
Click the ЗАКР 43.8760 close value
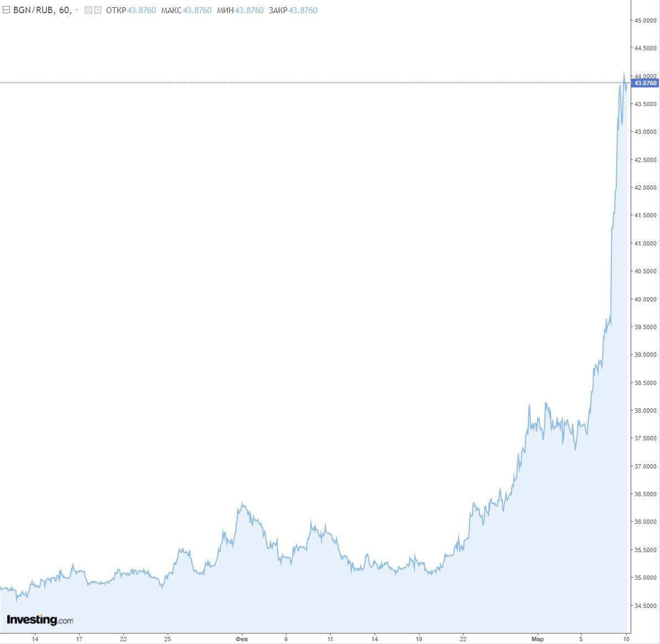pyautogui.click(x=293, y=10)
